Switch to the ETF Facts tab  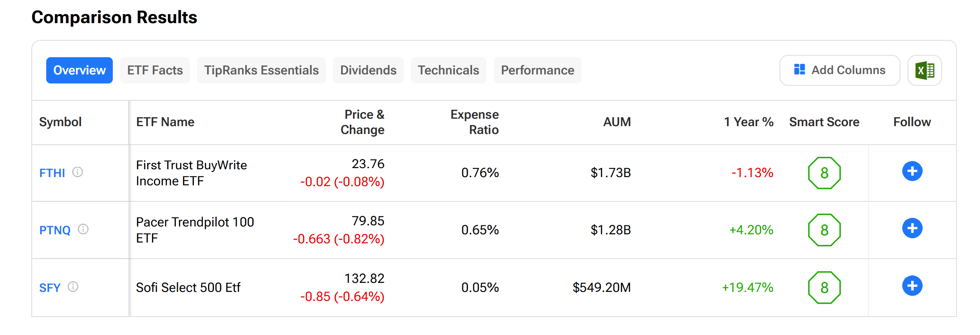(155, 71)
